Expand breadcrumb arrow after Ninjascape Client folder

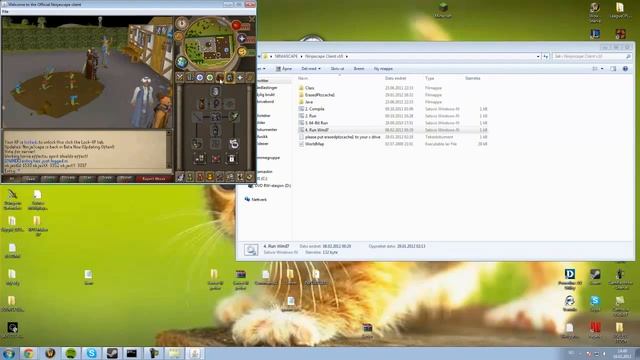coord(347,56)
